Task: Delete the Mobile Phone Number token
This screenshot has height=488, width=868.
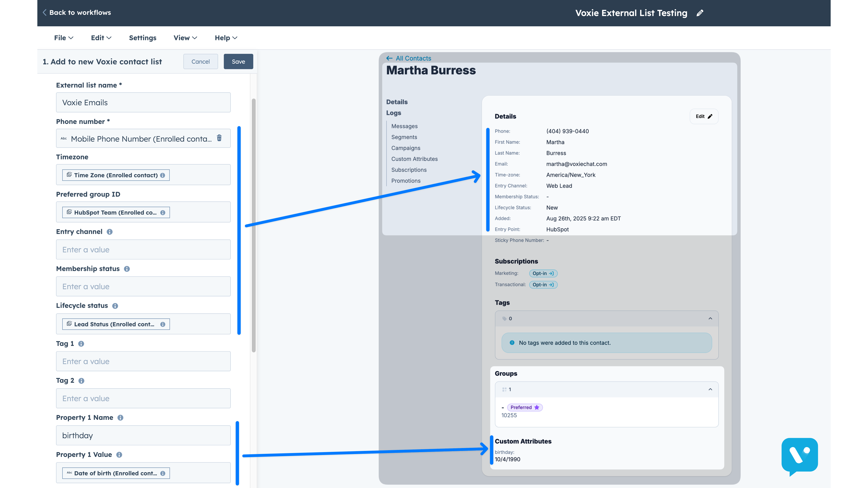Action: [x=219, y=138]
